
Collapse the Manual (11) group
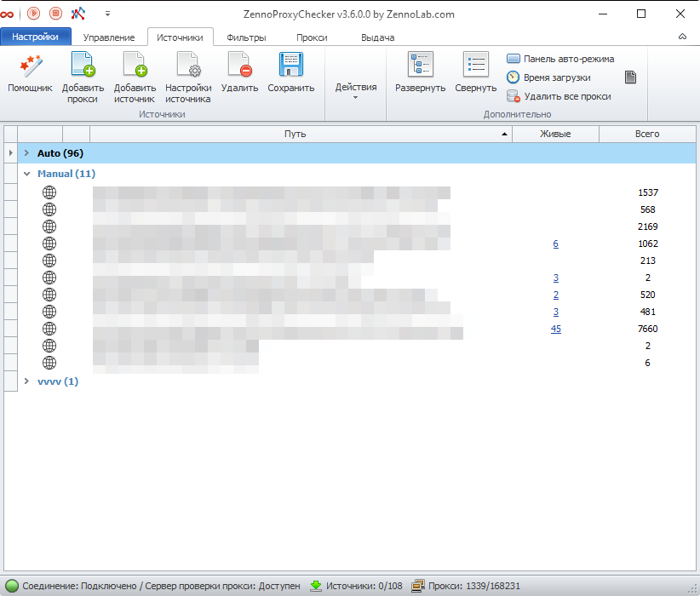point(26,174)
